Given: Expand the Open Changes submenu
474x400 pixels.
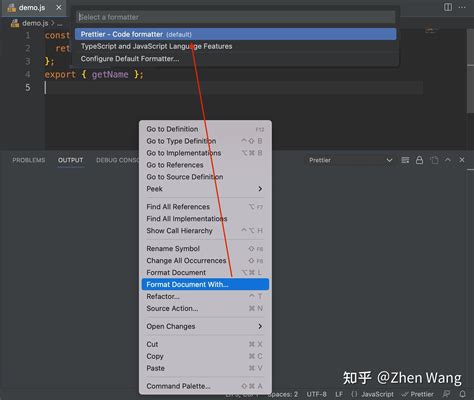Looking at the screenshot, I should 205,326.
